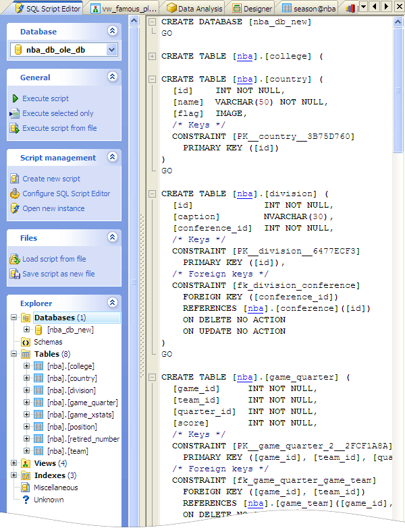Collapse the General panel section
The width and height of the screenshot is (405, 532).
point(113,77)
